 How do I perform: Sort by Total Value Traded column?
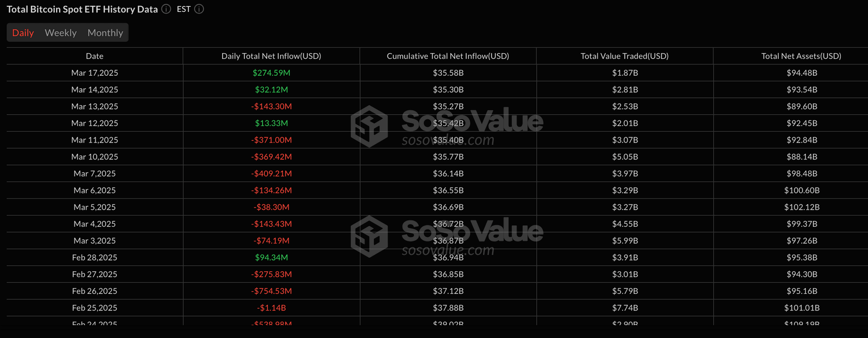[624, 55]
